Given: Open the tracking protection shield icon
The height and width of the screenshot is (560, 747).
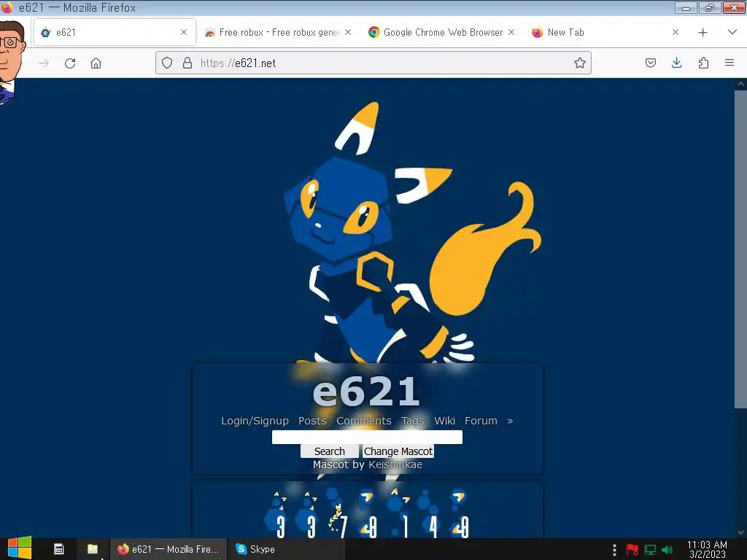Looking at the screenshot, I should pos(167,63).
